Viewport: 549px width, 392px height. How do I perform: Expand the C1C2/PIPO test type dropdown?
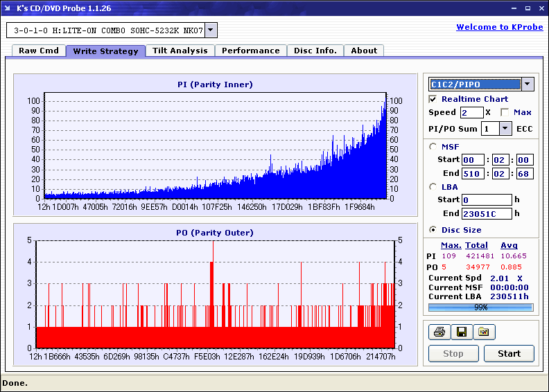528,84
